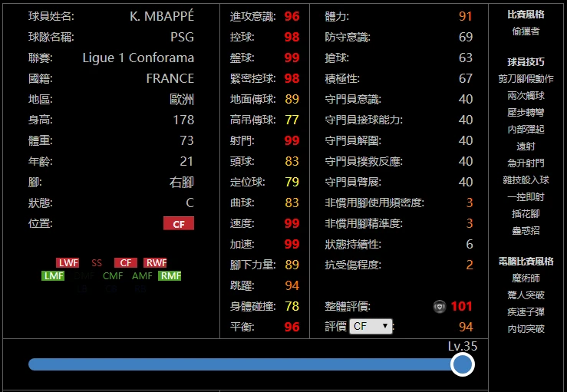Click player skill 剪刀腳假動作
Screen dimensions: 567x392
point(526,79)
